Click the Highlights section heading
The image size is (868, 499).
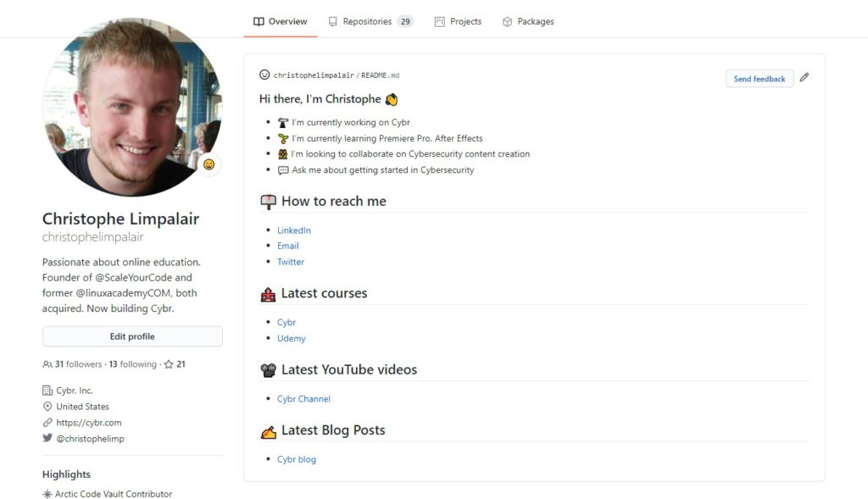coord(66,474)
